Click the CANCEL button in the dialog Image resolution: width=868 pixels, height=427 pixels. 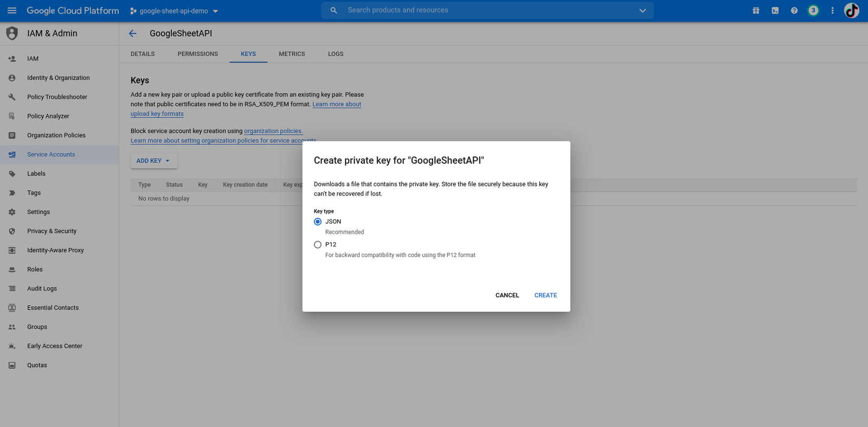point(507,295)
